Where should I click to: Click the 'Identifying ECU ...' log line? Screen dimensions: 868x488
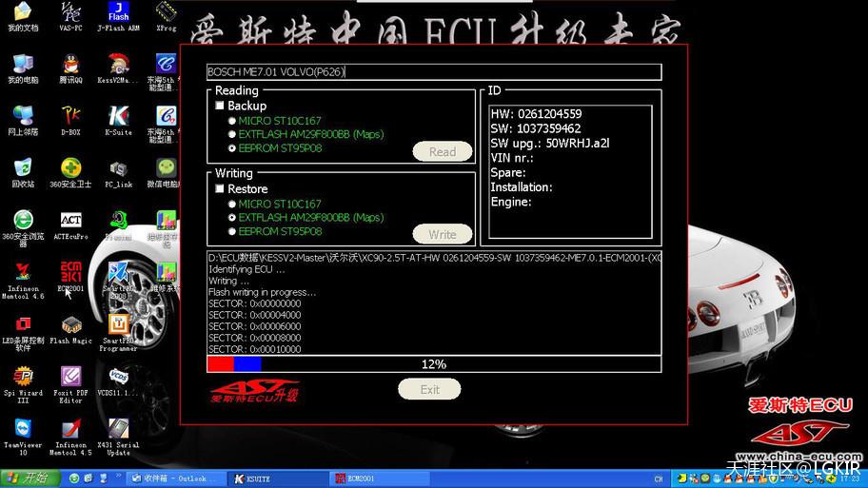point(247,269)
